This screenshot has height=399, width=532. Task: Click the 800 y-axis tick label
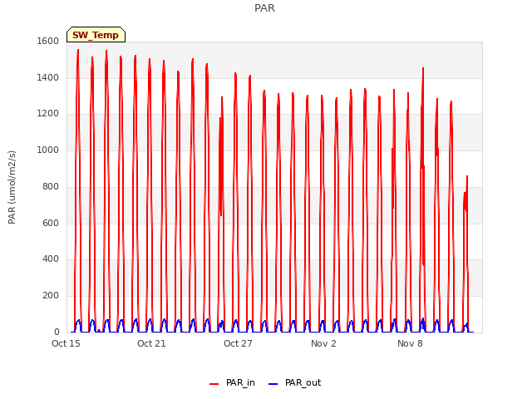click(x=51, y=186)
